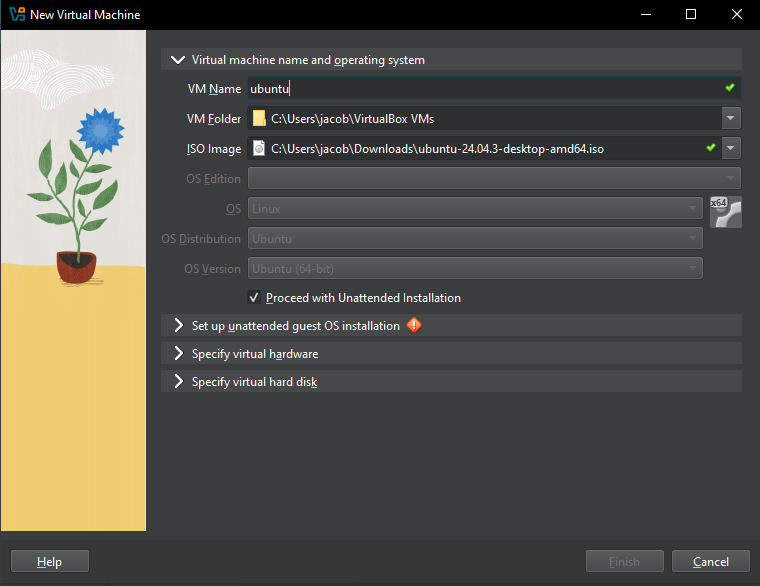Click the red warning icon beside unattended setup
Viewport: 760px width, 586px height.
point(414,325)
